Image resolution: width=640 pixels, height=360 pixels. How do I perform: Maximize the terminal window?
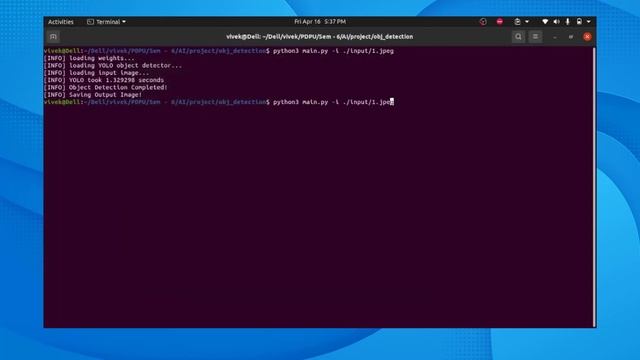tap(571, 37)
